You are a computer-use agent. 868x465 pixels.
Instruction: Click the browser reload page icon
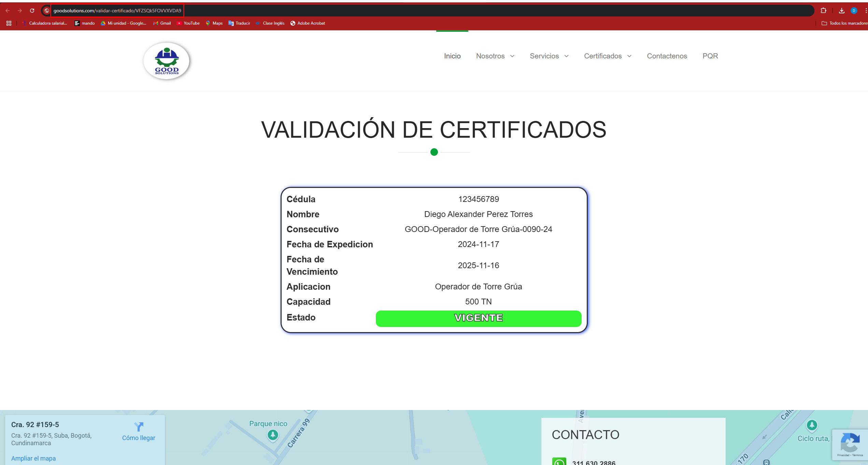click(x=32, y=11)
